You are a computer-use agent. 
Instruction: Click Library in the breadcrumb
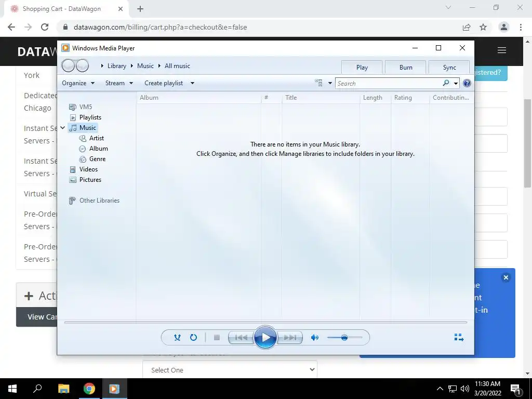(x=117, y=66)
